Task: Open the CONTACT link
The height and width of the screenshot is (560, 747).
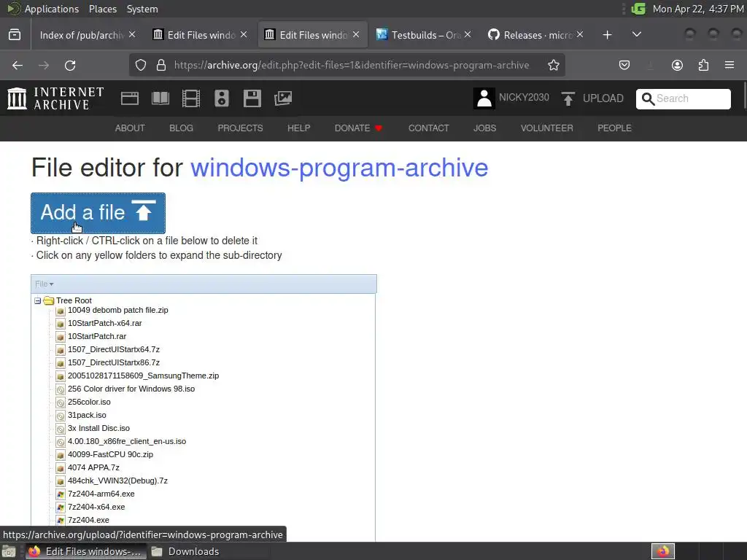Action: (428, 128)
